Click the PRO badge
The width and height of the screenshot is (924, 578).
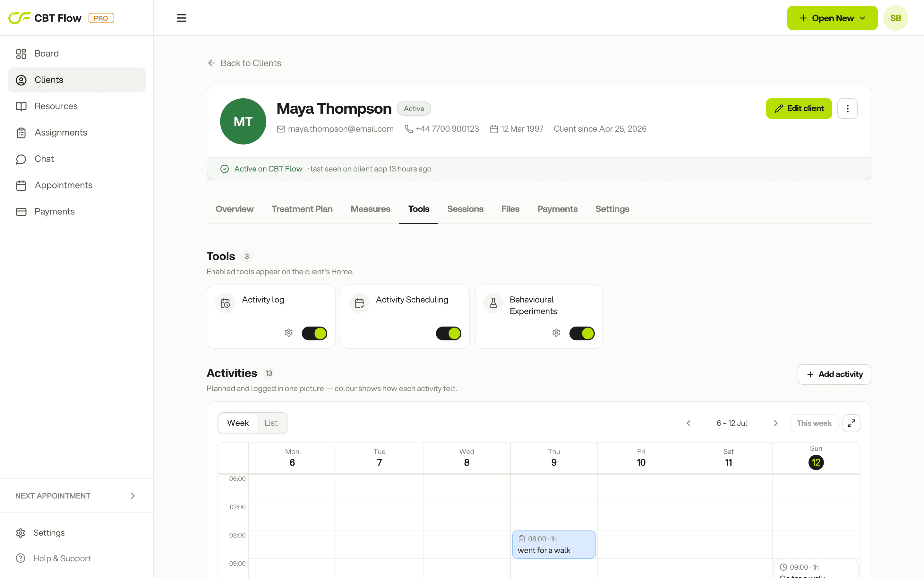(101, 18)
